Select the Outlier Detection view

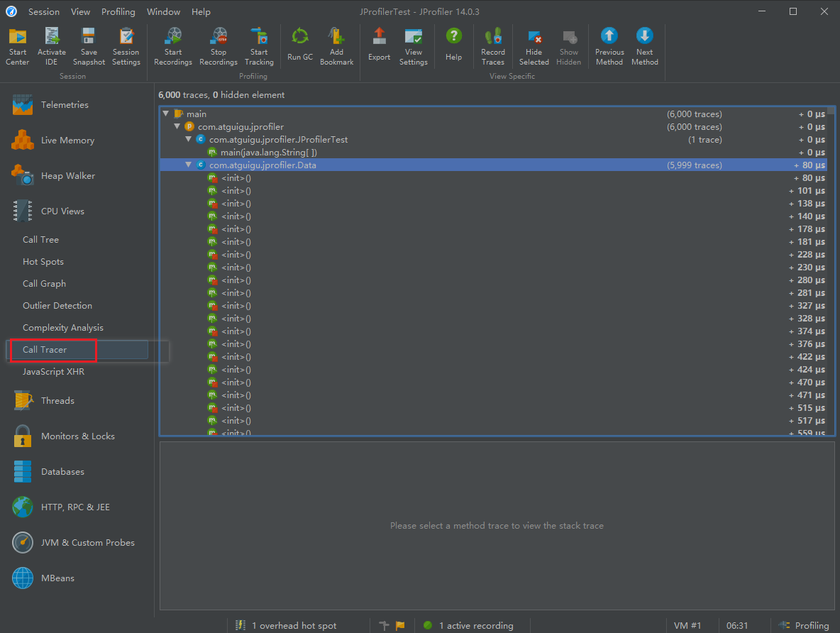57,306
